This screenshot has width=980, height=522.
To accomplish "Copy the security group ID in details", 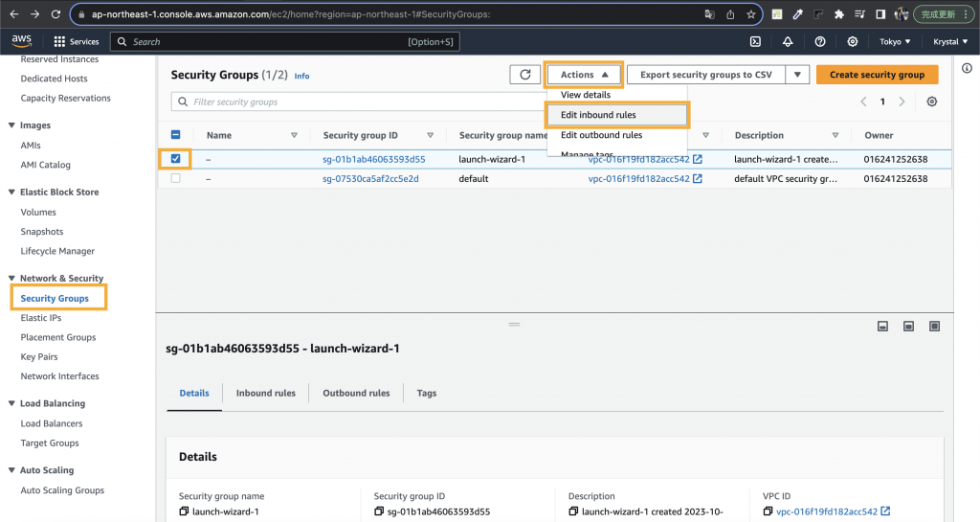I will click(x=379, y=511).
